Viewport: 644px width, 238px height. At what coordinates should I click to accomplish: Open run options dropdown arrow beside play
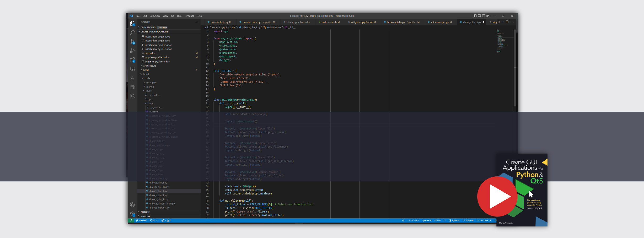503,22
